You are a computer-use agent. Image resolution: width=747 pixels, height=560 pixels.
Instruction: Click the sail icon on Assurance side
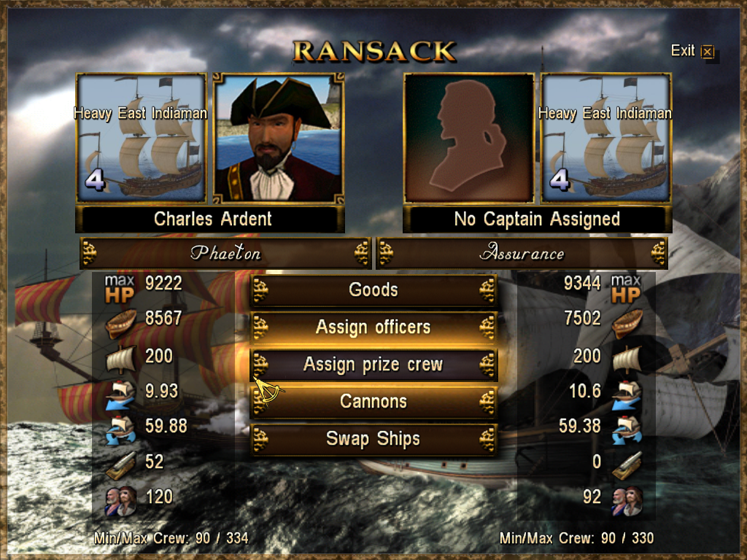click(627, 359)
